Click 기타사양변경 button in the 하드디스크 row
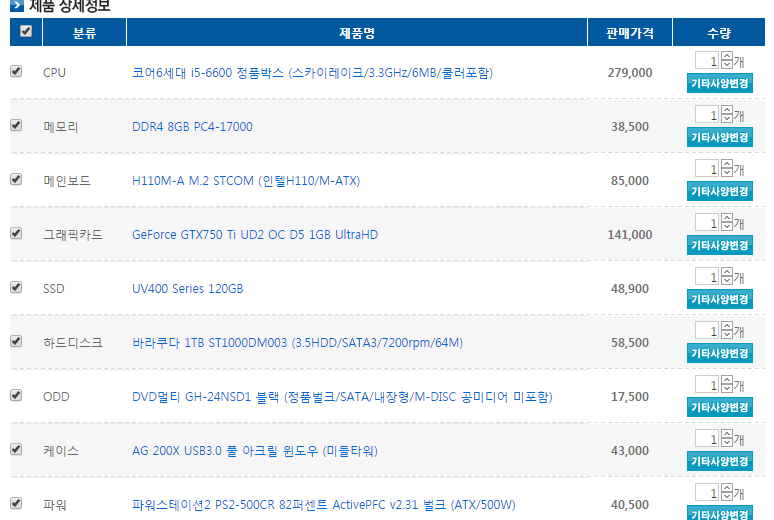Screen dimensions: 774x520 [720, 354]
